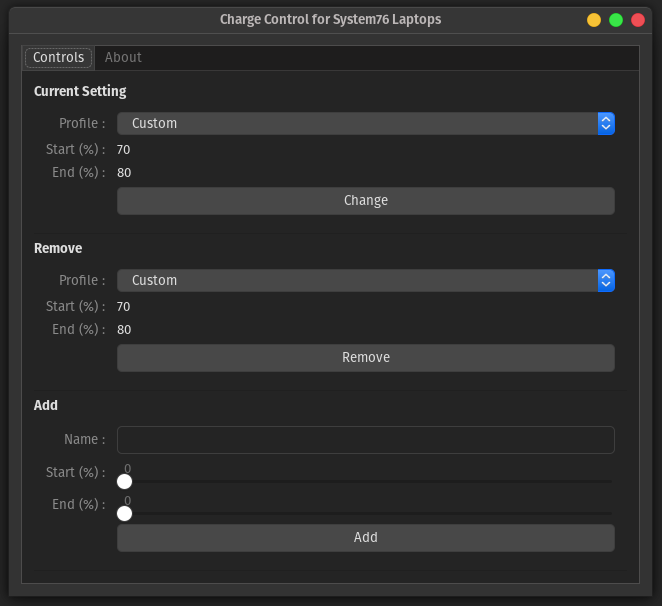The width and height of the screenshot is (662, 606).
Task: Minimize the window with yellow button
Action: click(x=594, y=20)
